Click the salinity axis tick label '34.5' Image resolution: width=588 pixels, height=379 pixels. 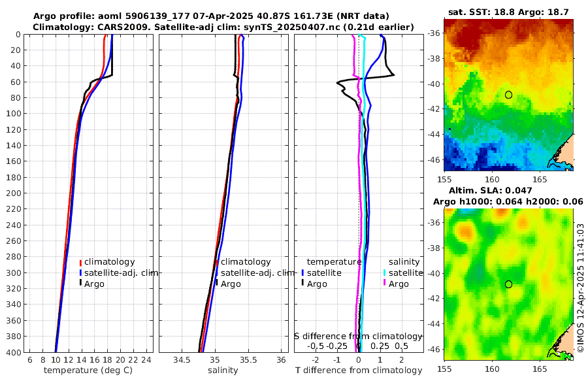click(x=182, y=360)
